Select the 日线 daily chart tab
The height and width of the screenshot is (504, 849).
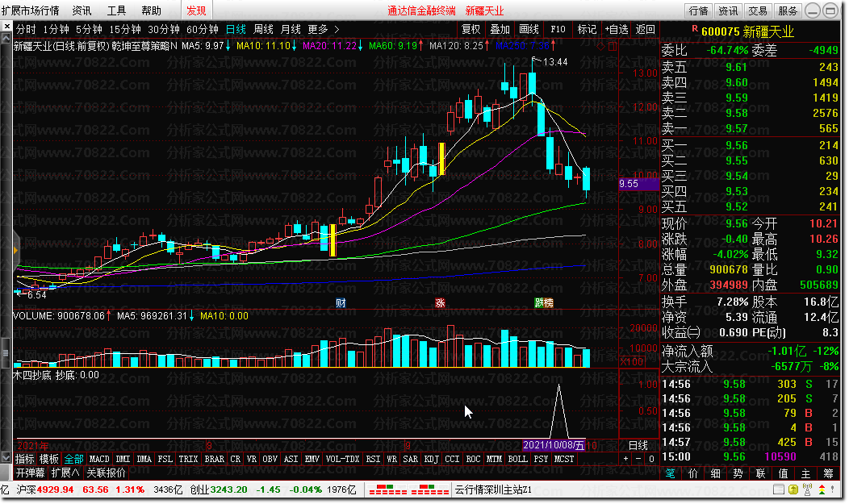[236, 29]
